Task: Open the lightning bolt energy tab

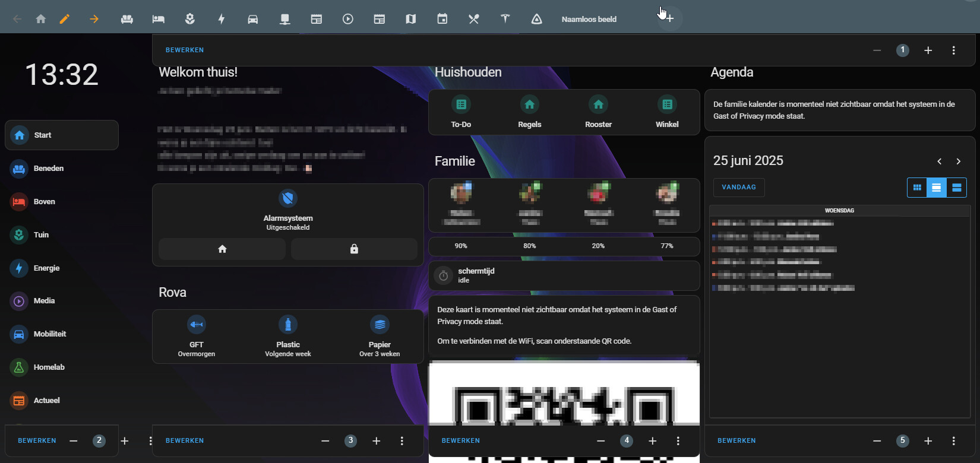Action: tap(222, 19)
